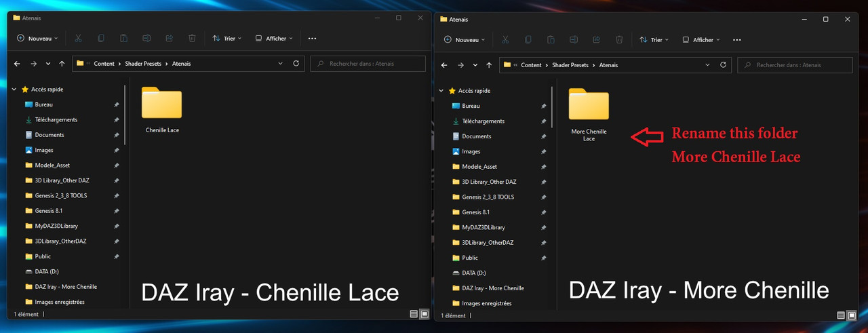The width and height of the screenshot is (868, 333).
Task: Click Content breadcrumb in right window
Action: [x=531, y=65]
